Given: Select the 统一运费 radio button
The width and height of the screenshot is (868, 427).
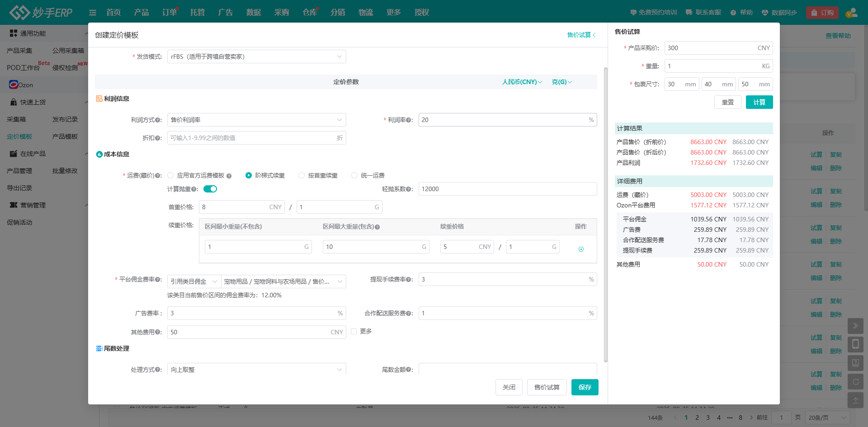Looking at the screenshot, I should pos(354,175).
